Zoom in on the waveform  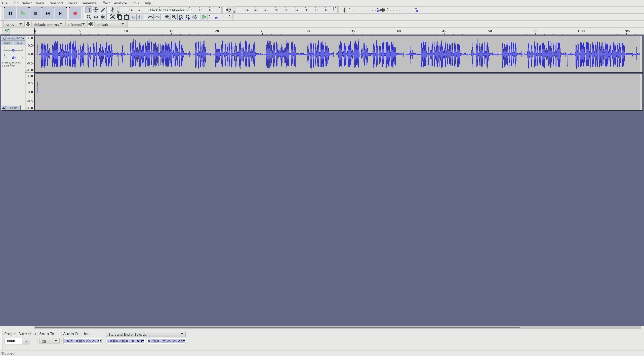pos(167,17)
